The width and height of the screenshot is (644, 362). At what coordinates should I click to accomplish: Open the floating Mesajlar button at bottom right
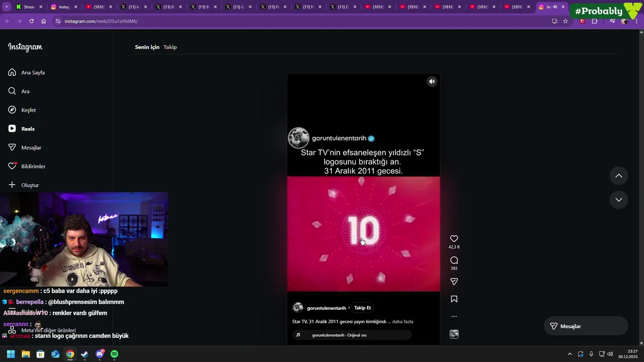pos(586,326)
